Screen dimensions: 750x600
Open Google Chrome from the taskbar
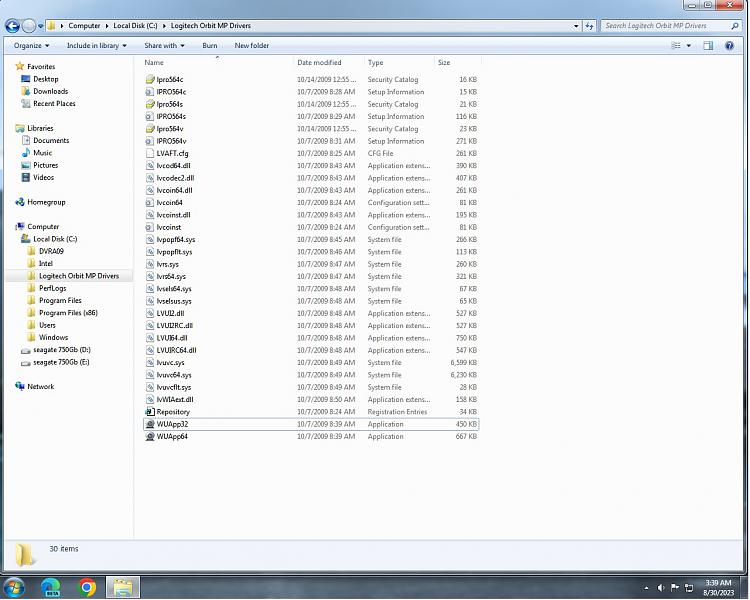click(87, 588)
